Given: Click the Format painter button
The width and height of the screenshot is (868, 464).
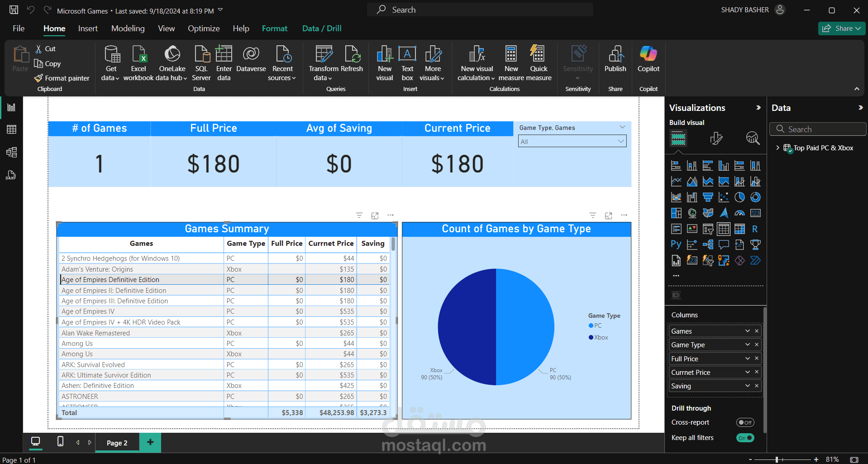Looking at the screenshot, I should (62, 78).
